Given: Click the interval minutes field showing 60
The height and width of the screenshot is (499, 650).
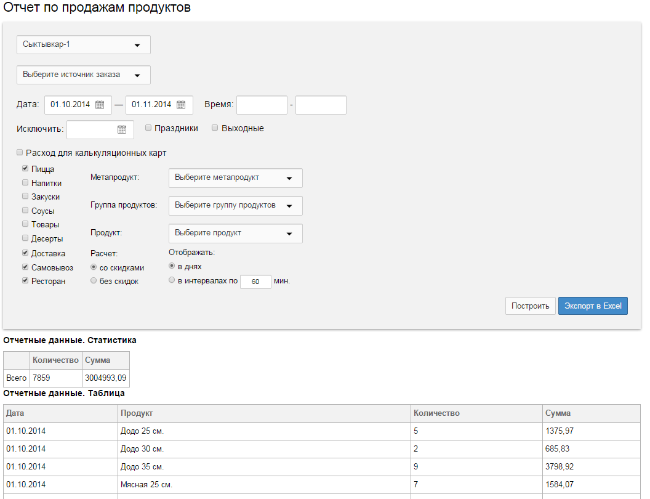Looking at the screenshot, I should point(256,282).
